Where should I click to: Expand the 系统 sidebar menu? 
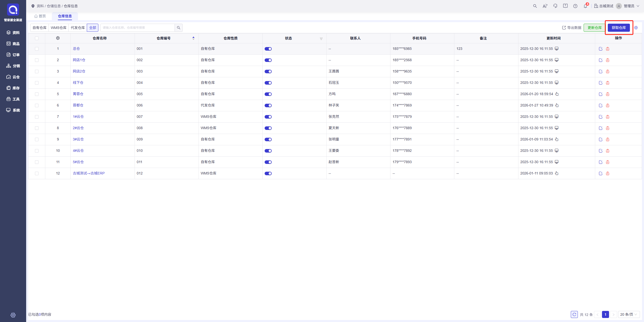13,110
